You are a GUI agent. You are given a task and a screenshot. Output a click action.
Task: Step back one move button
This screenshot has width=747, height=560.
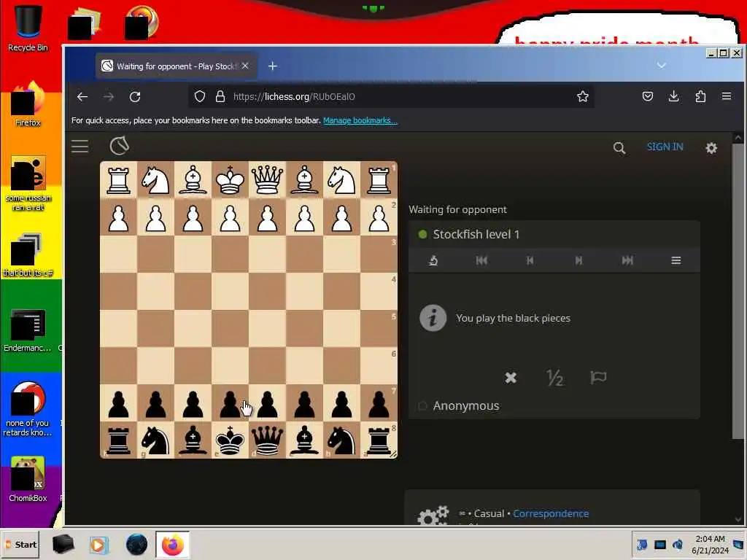pyautogui.click(x=530, y=260)
